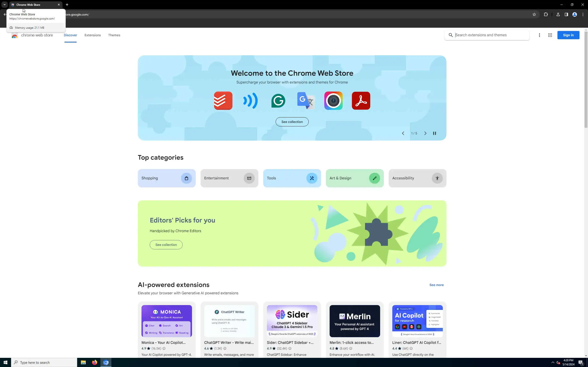Open the tab search dropdown arrow
Viewport: 588px width, 367px height.
click(4, 5)
